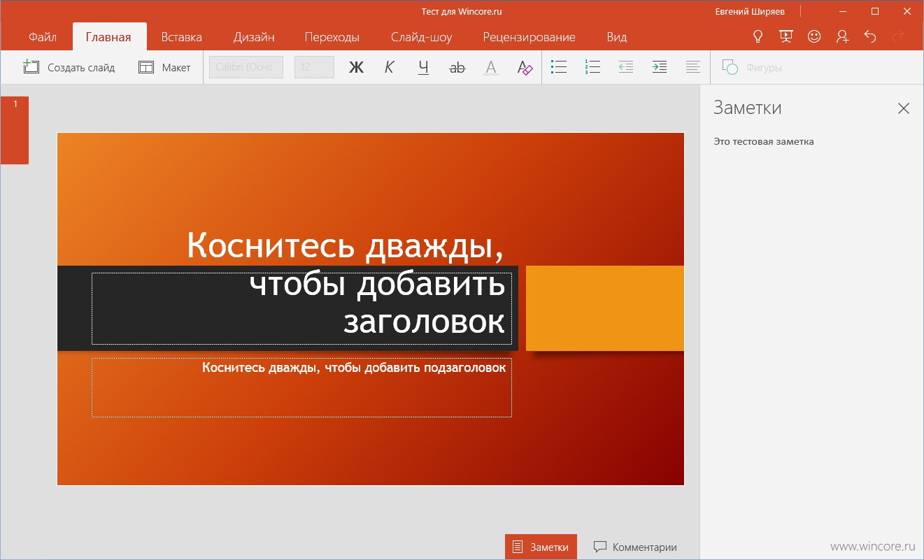Toggle the Заметки button at bottom
Viewport: 924px width, 560px height.
click(x=541, y=547)
